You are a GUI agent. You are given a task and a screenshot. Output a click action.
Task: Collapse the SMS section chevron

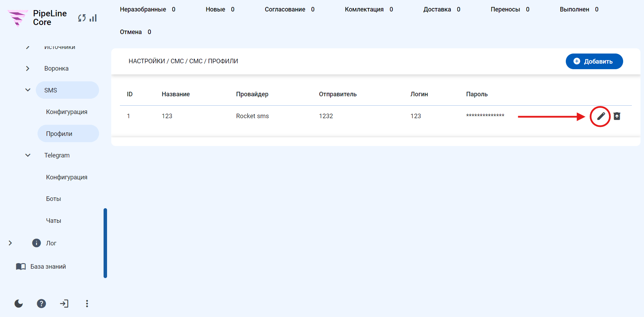pyautogui.click(x=28, y=90)
